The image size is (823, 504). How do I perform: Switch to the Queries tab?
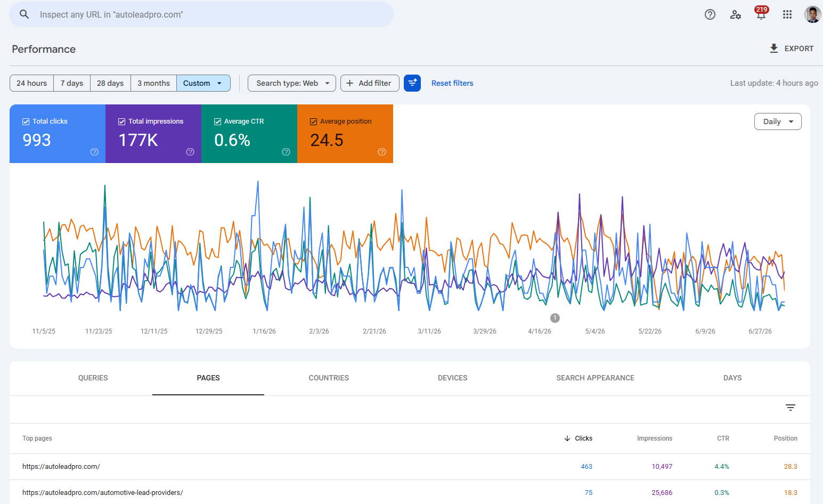click(93, 378)
